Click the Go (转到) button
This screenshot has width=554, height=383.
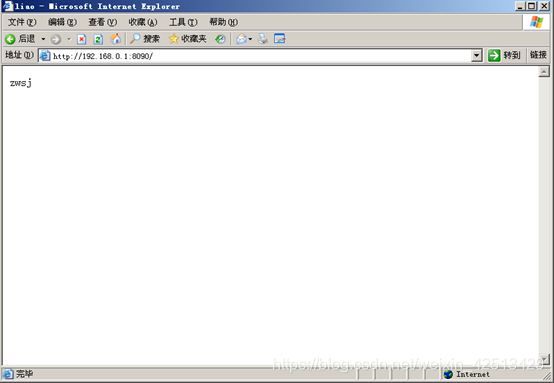(504, 55)
